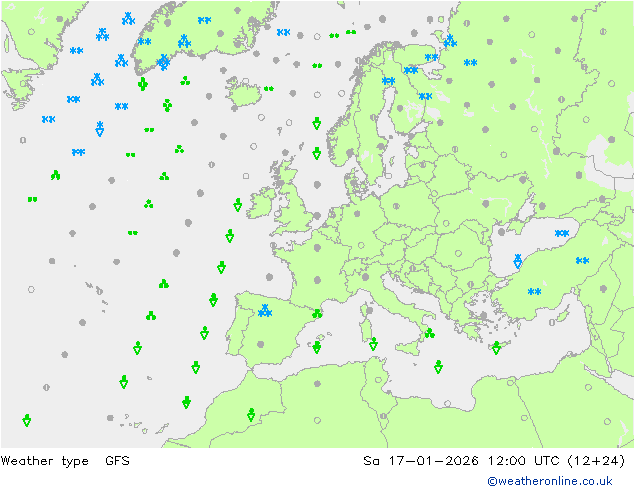This screenshot has width=634, height=490.
Task: Select the green double-dot drizzle symbol east of Iceland
Action: click(x=269, y=88)
